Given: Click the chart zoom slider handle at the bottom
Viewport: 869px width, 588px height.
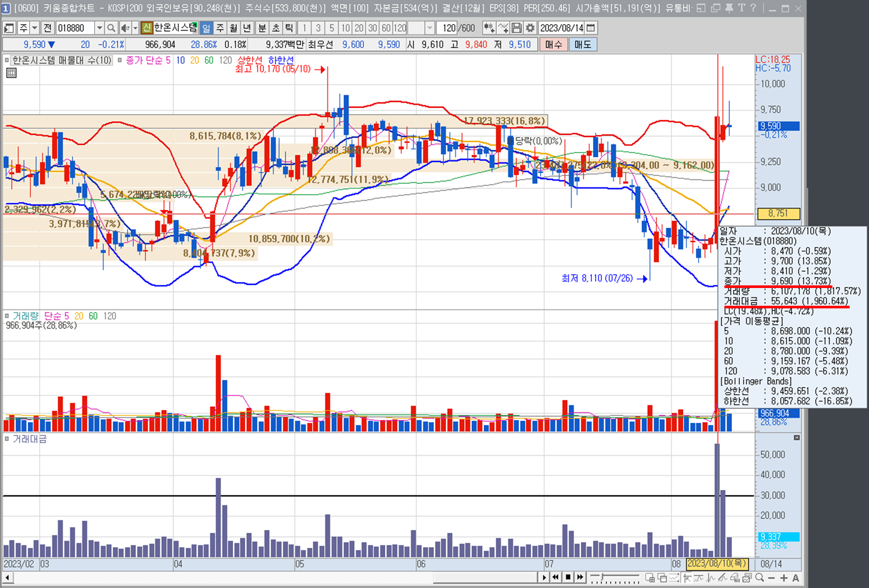Looking at the screenshot, I should (x=602, y=577).
